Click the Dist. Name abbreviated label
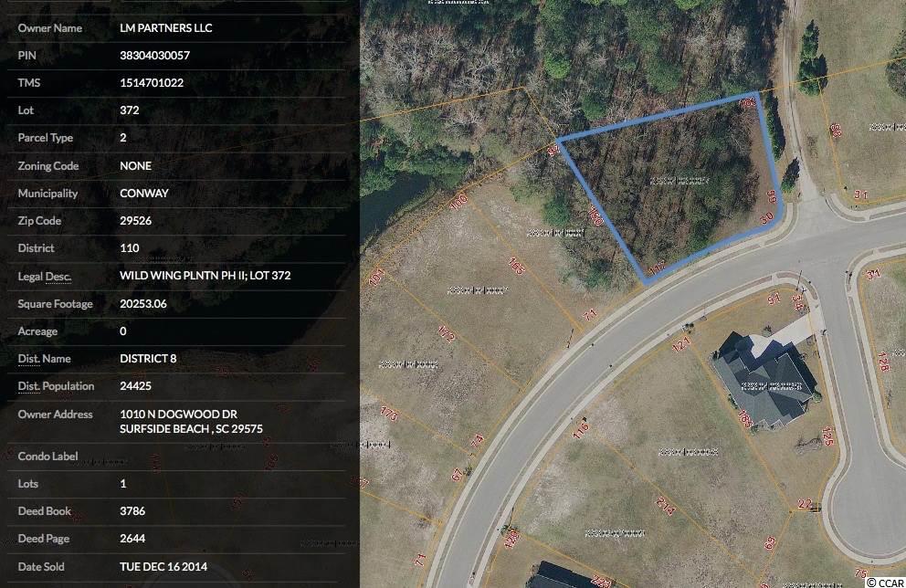 click(44, 359)
